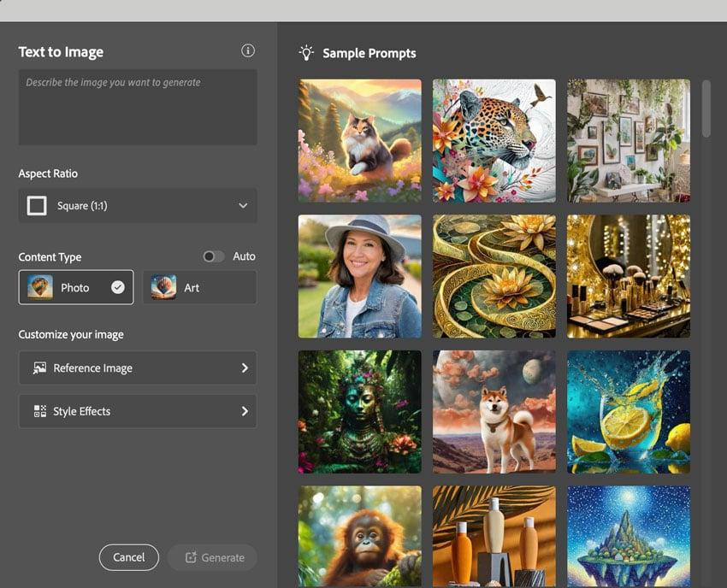Choose the fluffy cat in meadow sample

[x=360, y=140]
